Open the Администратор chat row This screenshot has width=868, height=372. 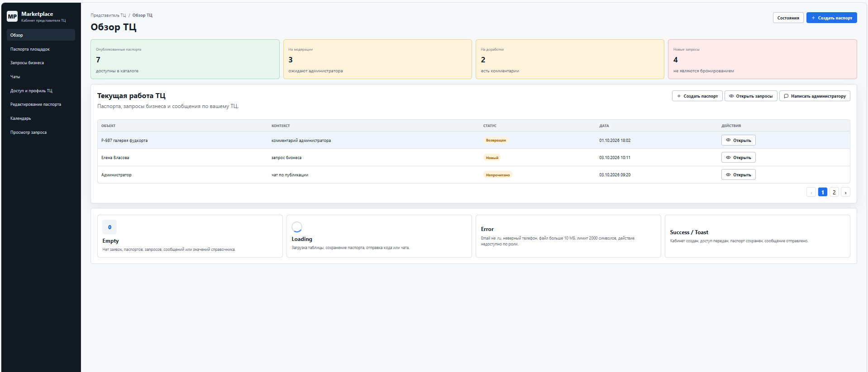tap(473, 174)
